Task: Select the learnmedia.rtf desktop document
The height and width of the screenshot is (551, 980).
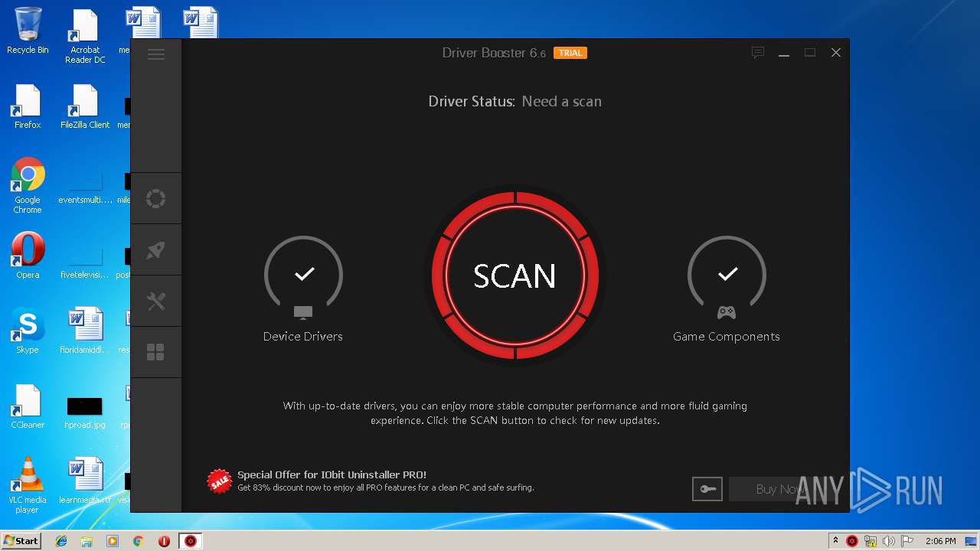Action: [x=85, y=481]
